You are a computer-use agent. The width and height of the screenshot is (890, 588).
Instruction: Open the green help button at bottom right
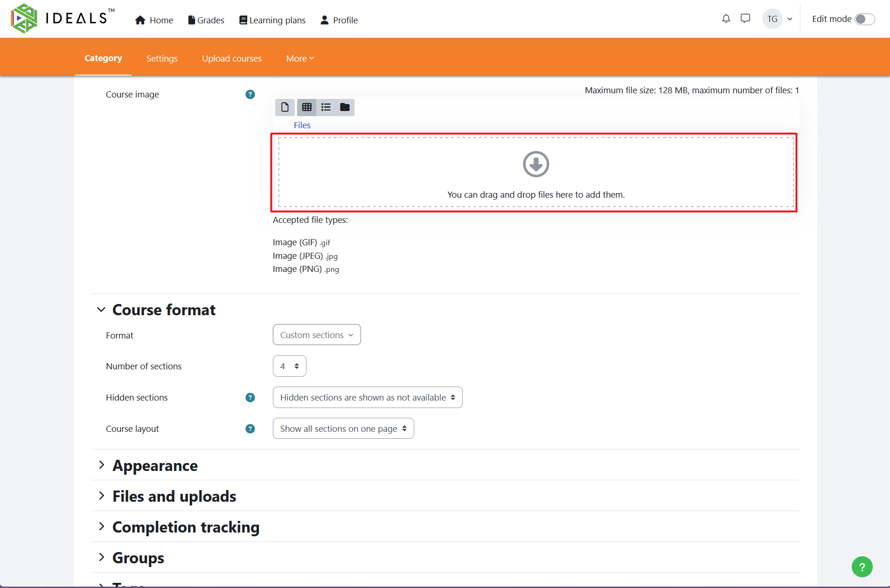(x=862, y=567)
